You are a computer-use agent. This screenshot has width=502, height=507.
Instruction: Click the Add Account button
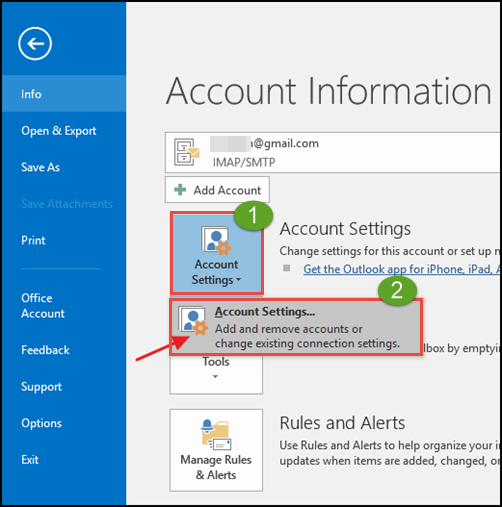pyautogui.click(x=217, y=190)
